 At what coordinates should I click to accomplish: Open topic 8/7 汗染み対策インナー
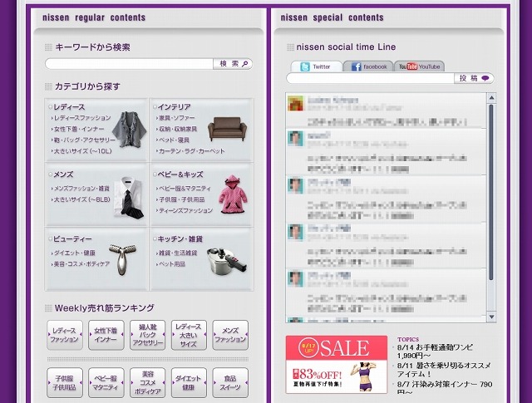[x=445, y=388]
